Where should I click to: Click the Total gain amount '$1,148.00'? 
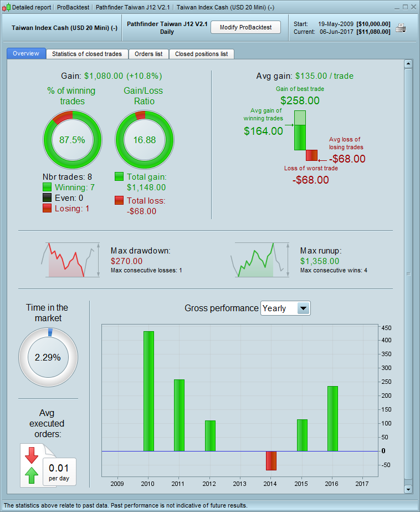click(x=146, y=187)
